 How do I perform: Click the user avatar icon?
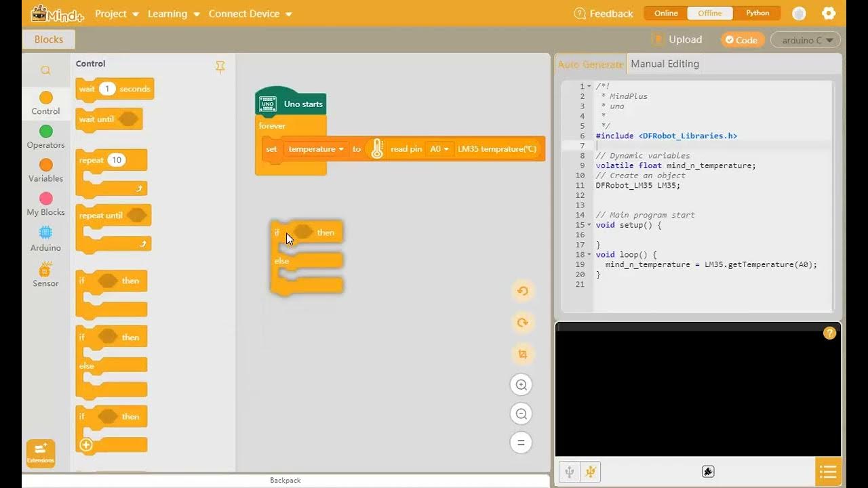point(800,14)
